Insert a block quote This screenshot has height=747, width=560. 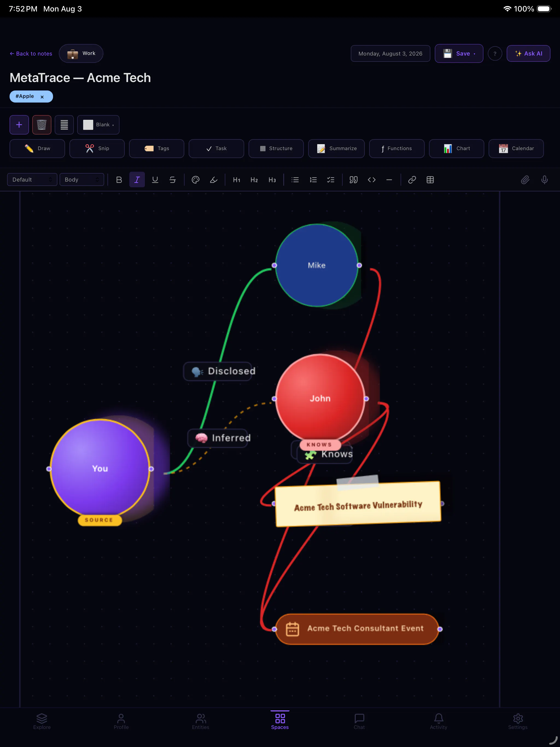(x=353, y=180)
